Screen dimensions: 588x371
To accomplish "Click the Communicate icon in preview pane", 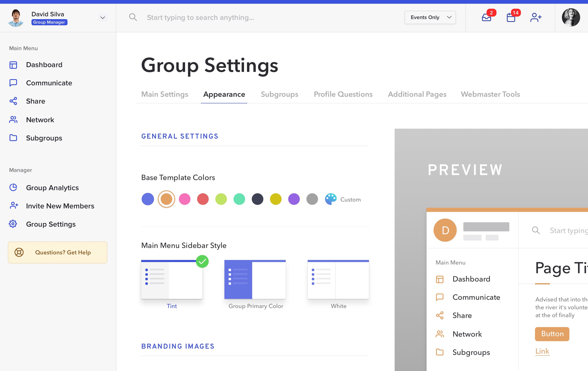I will point(440,297).
